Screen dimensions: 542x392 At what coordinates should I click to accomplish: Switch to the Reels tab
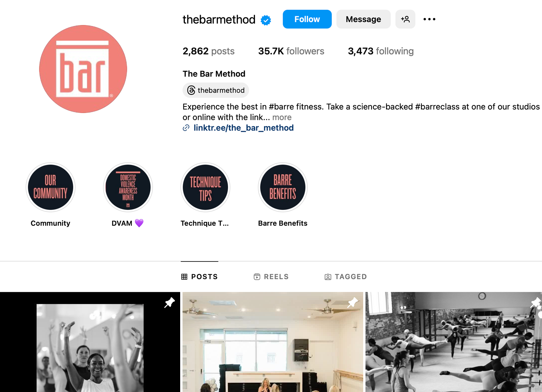coord(271,277)
